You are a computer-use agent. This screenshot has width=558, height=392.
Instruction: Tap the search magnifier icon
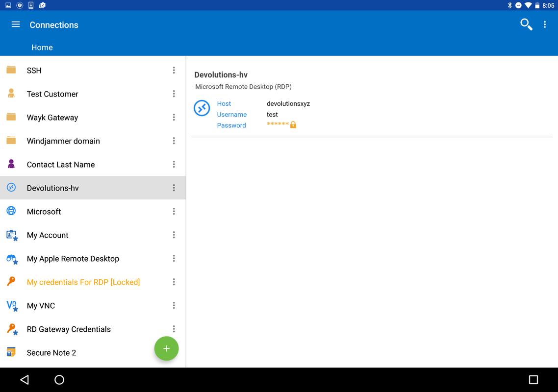[526, 24]
